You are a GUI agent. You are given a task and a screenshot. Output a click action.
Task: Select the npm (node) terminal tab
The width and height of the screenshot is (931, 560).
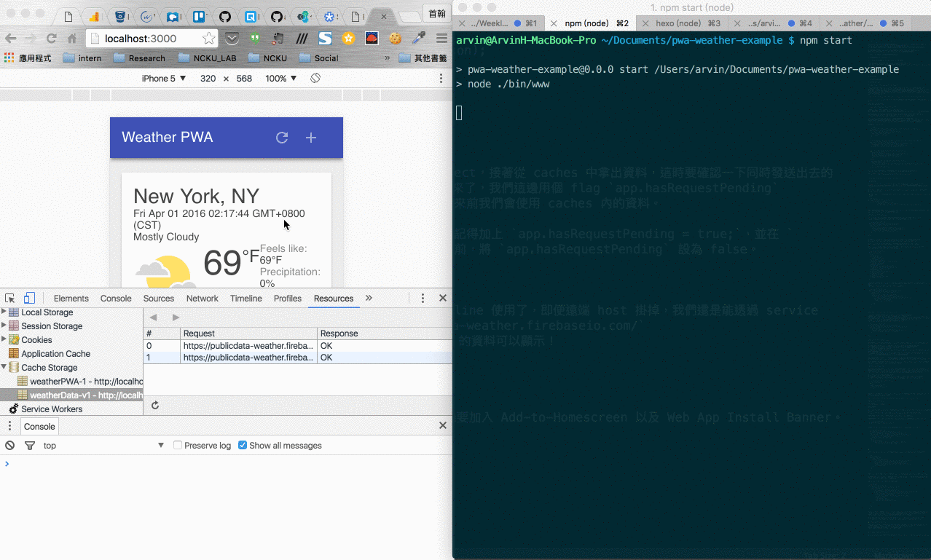[x=592, y=23]
